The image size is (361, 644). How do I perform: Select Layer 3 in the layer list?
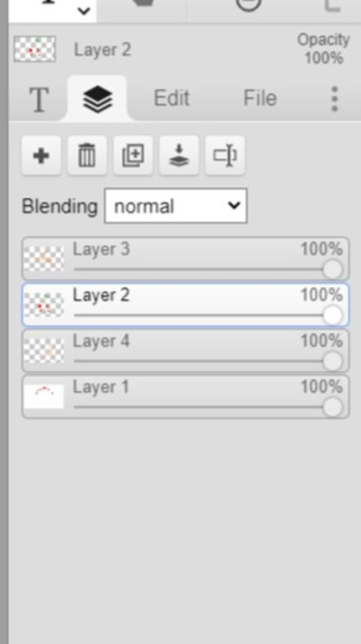185,259
